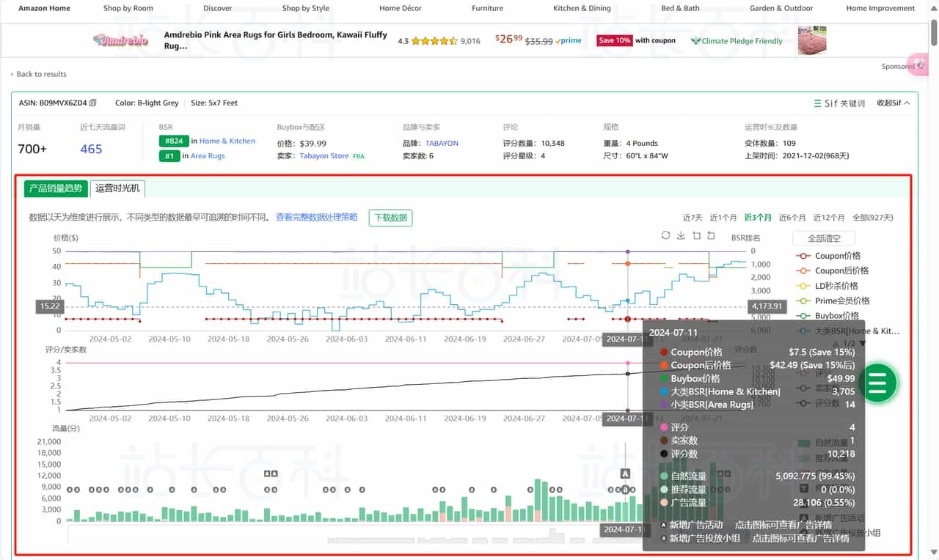The height and width of the screenshot is (560, 939).
Task: Open the Garden & Outdoor category
Action: pos(782,9)
